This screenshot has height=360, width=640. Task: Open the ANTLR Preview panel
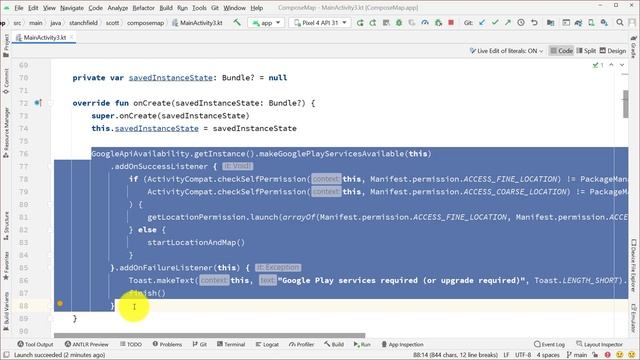[87, 344]
